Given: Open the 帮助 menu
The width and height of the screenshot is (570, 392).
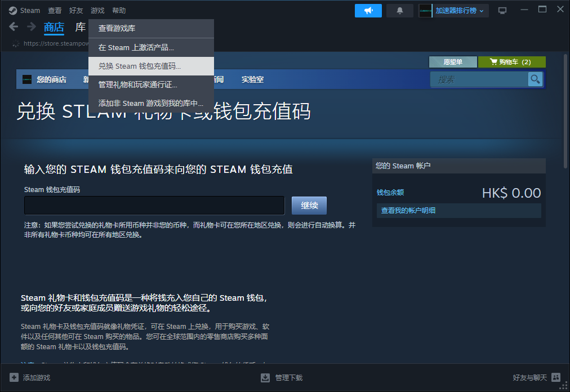Looking at the screenshot, I should [119, 11].
